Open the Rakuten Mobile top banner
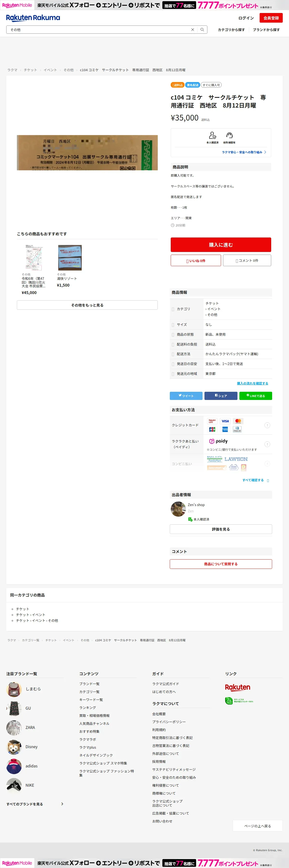This screenshot has width=289, height=868. coord(144,5)
